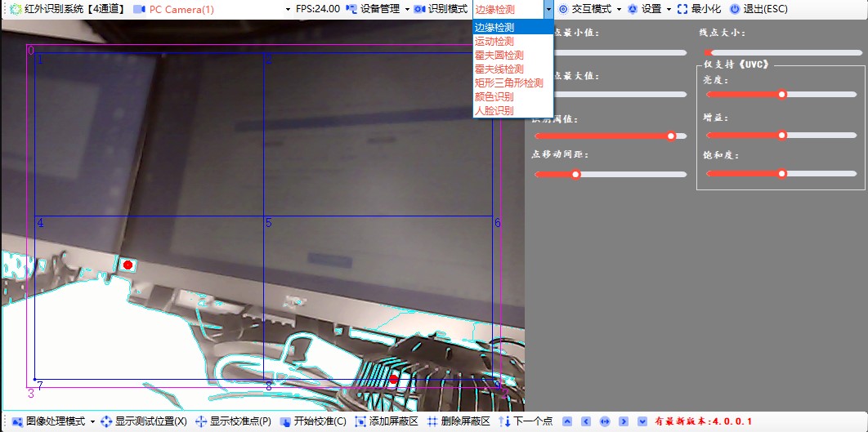This screenshot has height=432, width=868.
Task: Click the move-up arrow button
Action: [567, 421]
